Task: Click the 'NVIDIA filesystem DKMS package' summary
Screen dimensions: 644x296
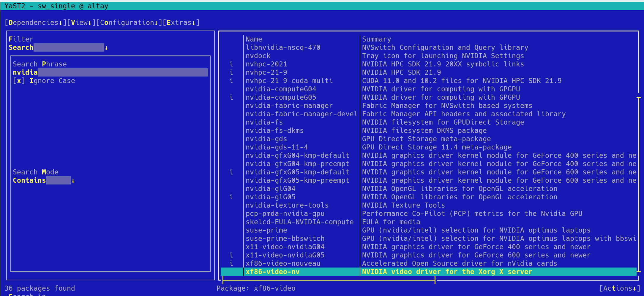Action: point(424,131)
